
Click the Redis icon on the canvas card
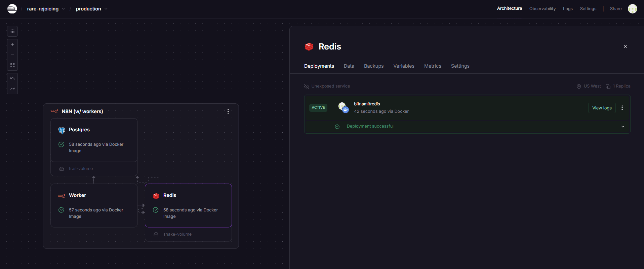click(156, 196)
